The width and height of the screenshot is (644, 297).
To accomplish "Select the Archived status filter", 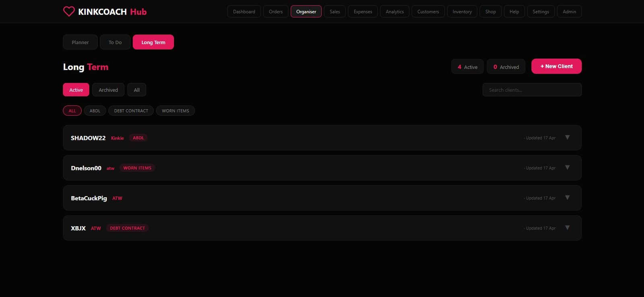I will pos(108,90).
